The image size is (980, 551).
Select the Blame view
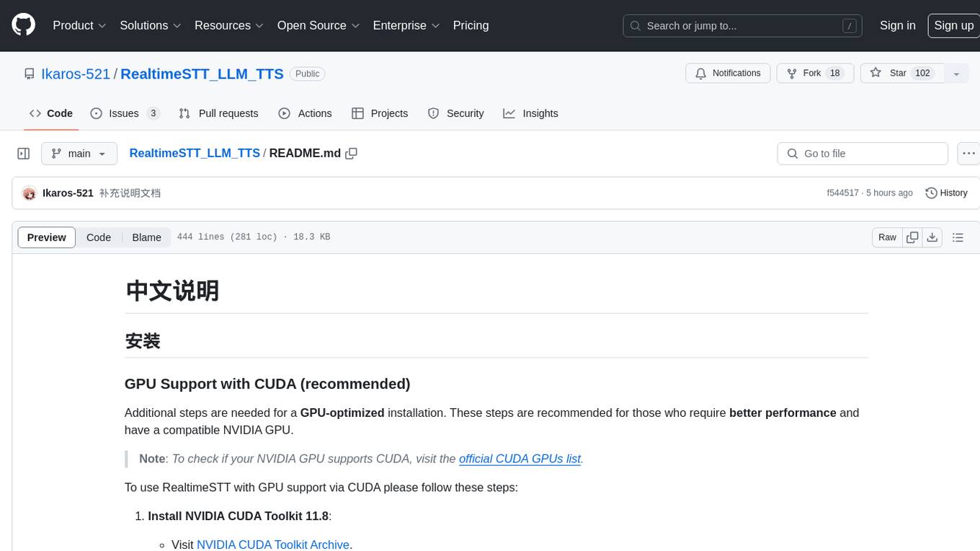(x=146, y=237)
